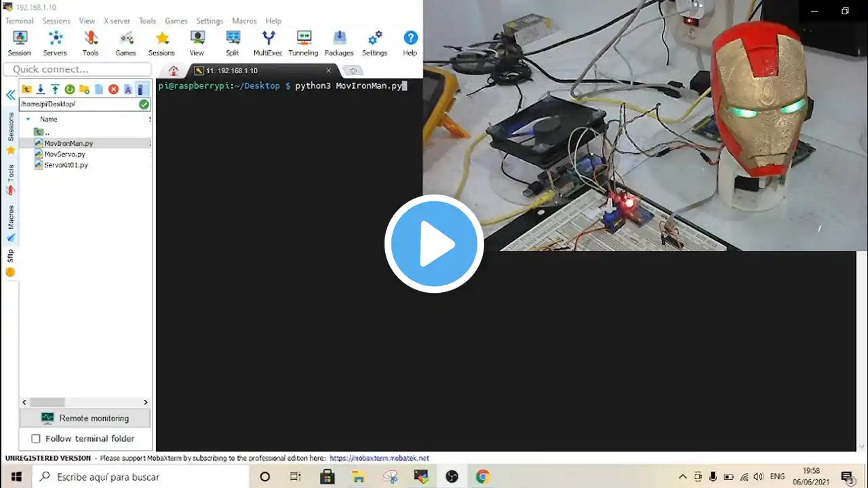Create a new folder in SFTP browser
Viewport: 868px width, 488px height.
[84, 89]
